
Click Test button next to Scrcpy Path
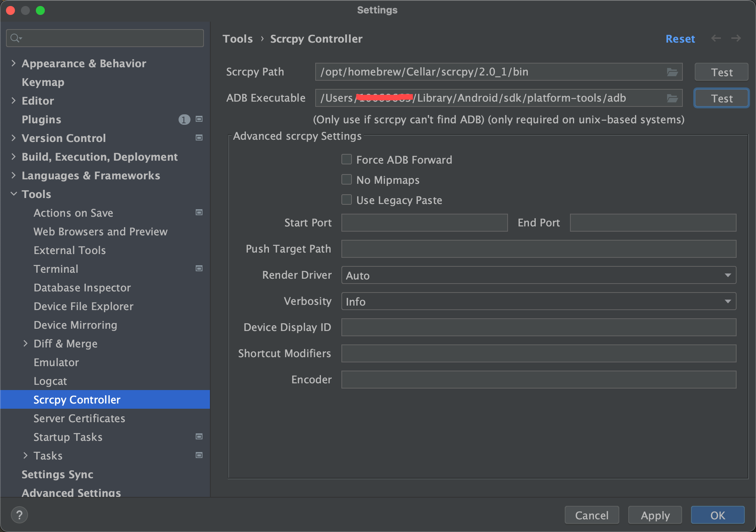[x=721, y=72]
